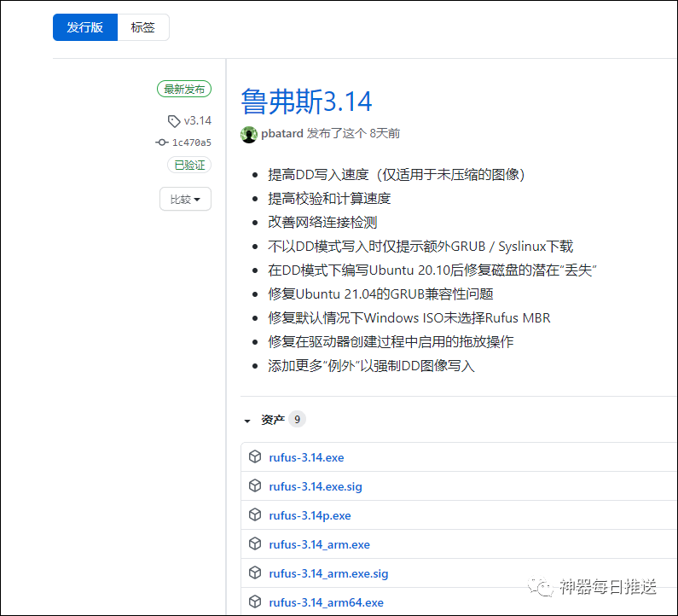Download rufus-3.14.exe
Image resolution: width=678 pixels, height=616 pixels.
(x=306, y=457)
